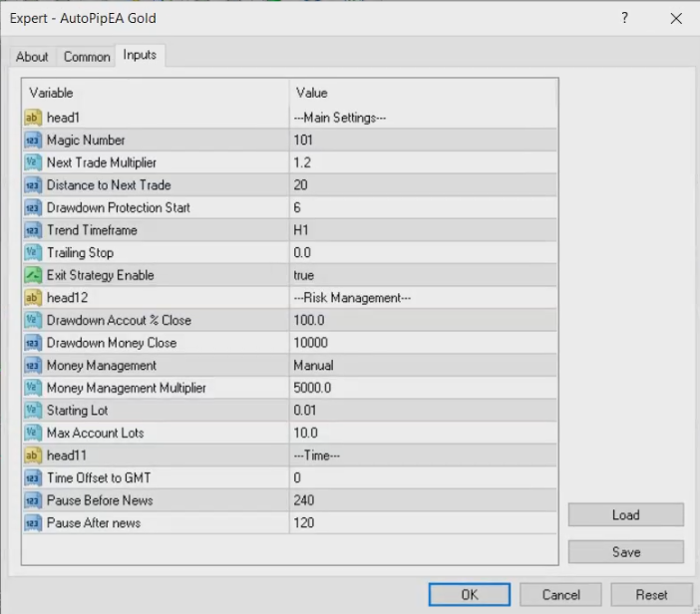Switch to the About tab
This screenshot has height=614, width=700.
pos(32,57)
